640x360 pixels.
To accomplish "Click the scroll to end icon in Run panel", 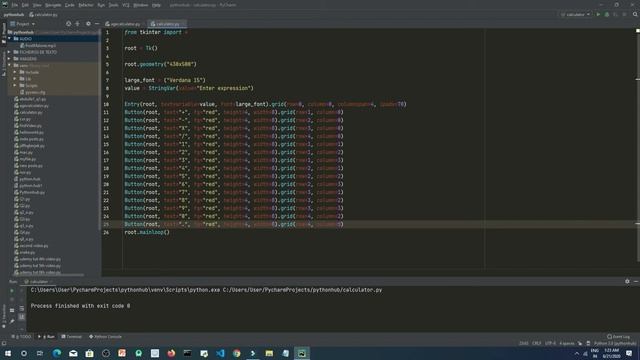I will click(22, 317).
